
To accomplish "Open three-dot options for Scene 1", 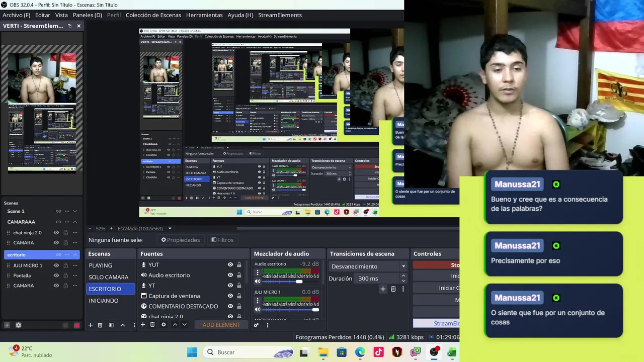I will tap(67, 211).
